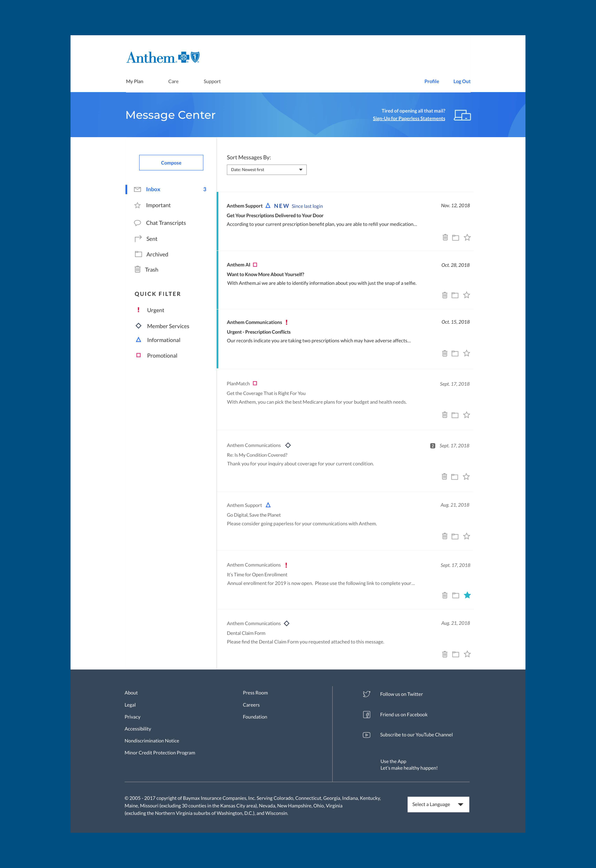Viewport: 596px width, 868px height.
Task: Unstar the Open Enrollment message
Action: 467,595
